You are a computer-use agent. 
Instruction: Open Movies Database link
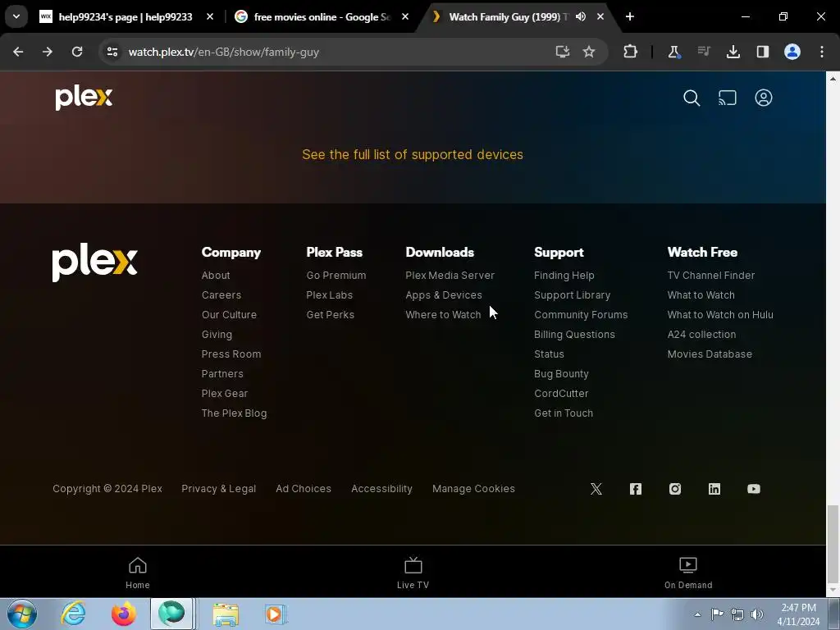(710, 354)
